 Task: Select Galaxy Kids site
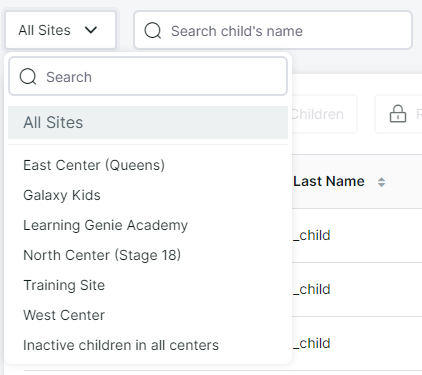pos(62,195)
